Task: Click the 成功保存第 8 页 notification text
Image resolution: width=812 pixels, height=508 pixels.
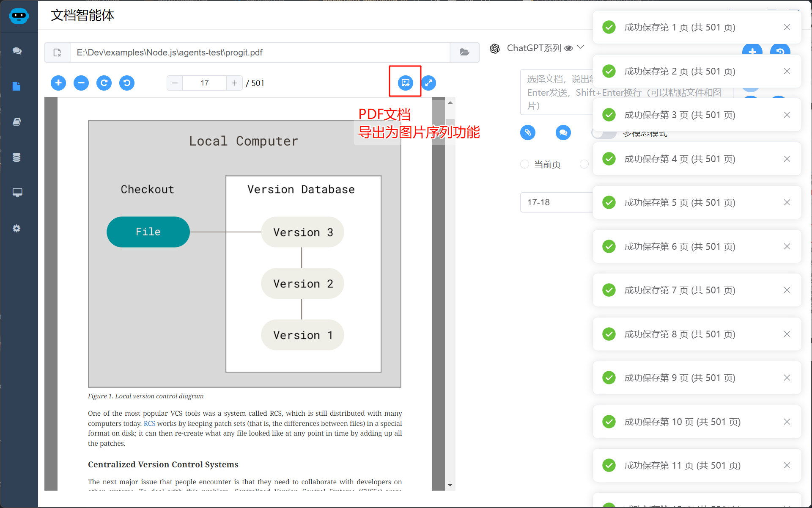Action: point(680,334)
